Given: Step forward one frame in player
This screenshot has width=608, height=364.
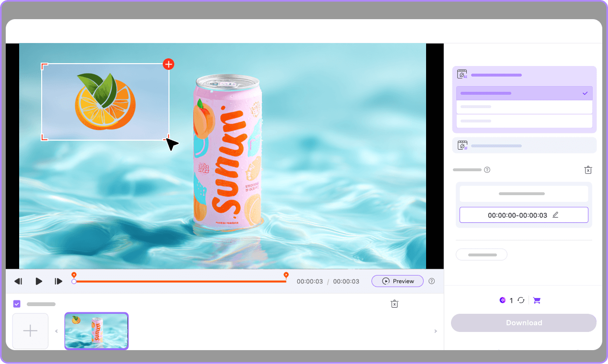Looking at the screenshot, I should tap(58, 281).
